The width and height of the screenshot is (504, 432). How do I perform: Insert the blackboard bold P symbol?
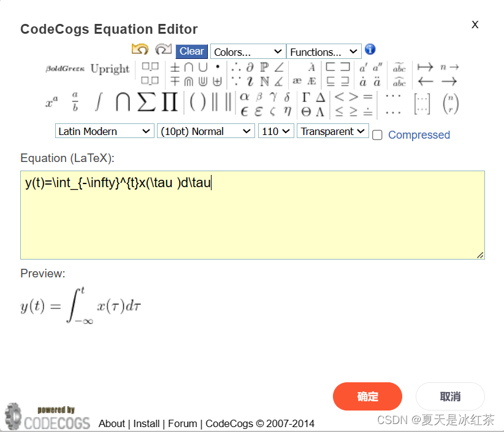pos(264,67)
